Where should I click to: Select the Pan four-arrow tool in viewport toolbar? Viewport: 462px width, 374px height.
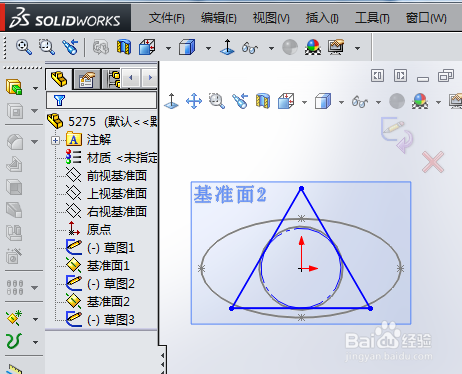click(194, 101)
